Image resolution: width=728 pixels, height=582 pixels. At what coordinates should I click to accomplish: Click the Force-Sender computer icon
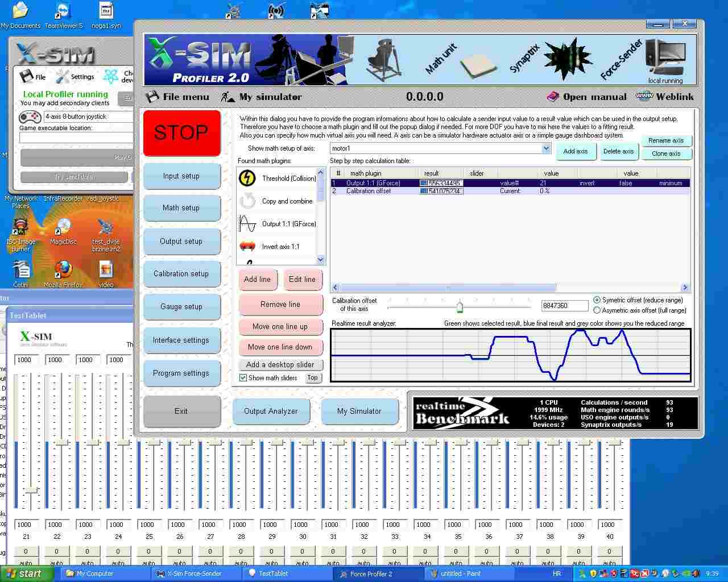click(665, 57)
